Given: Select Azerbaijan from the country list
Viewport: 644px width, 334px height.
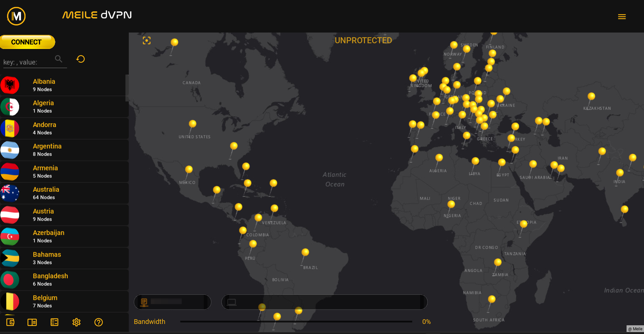Looking at the screenshot, I should pos(64,236).
